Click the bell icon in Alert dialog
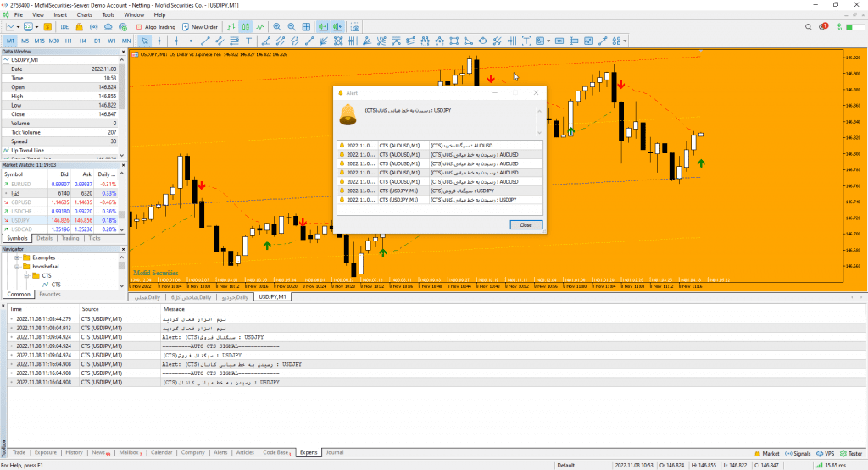 point(348,114)
